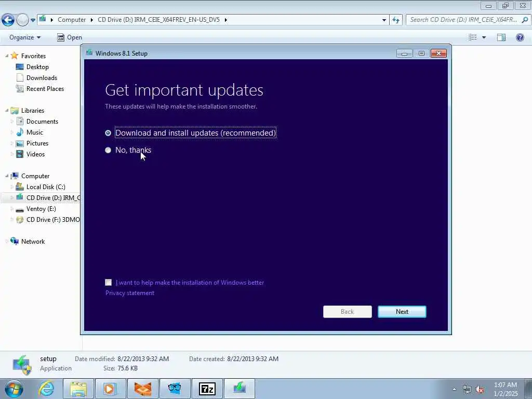Open Downloads under Favorites
532x399 pixels.
point(42,78)
